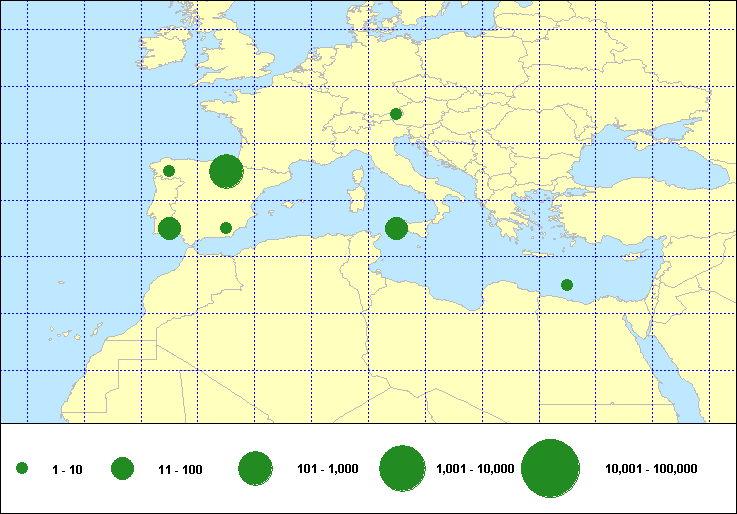Viewport: 737px width, 514px height.
Task: Select the 10,001 - 100,000 legend circle
Action: (551, 469)
